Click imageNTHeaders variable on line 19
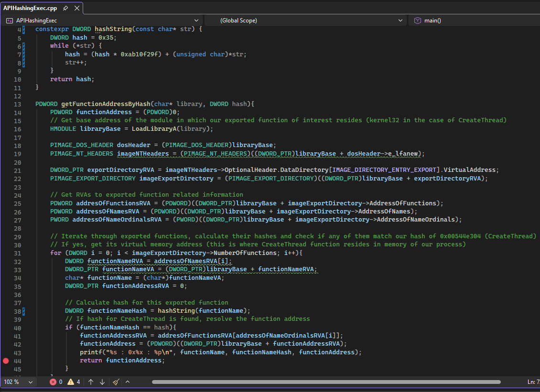The image size is (540, 392). 143,153
